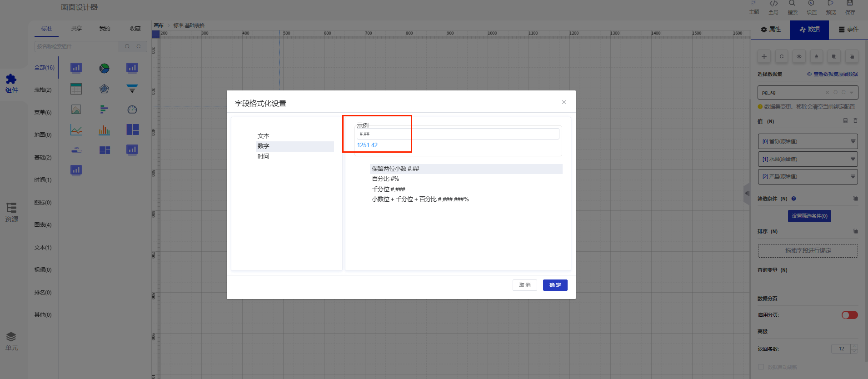
Task: Open the pg_sg dataset dropdown arrow
Action: pyautogui.click(x=852, y=92)
